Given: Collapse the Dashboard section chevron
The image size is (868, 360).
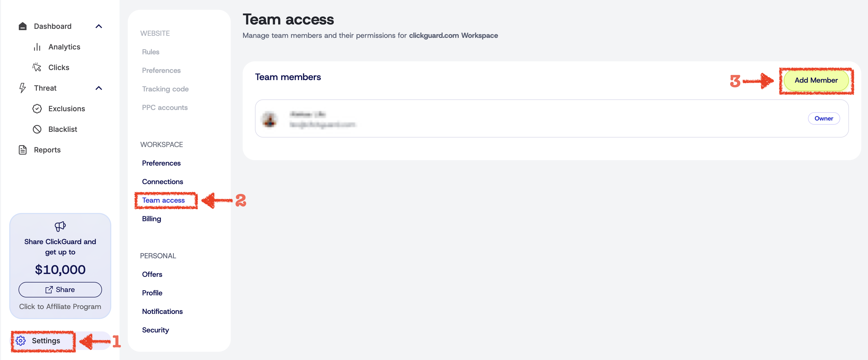Looking at the screenshot, I should [99, 26].
